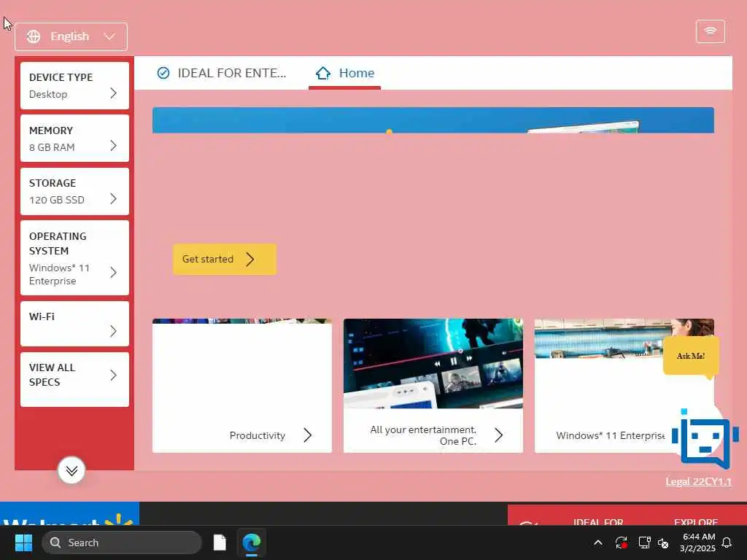Expand the Storage 120 GB SSD spec
The image size is (747, 560).
pyautogui.click(x=75, y=191)
